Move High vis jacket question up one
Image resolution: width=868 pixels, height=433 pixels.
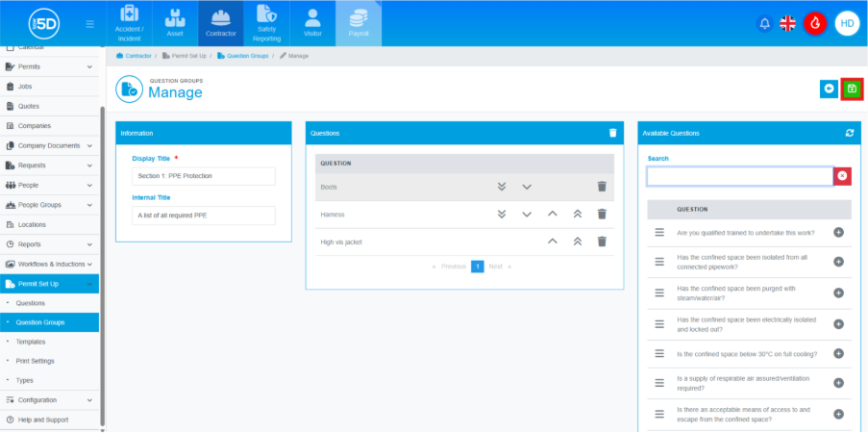point(553,242)
